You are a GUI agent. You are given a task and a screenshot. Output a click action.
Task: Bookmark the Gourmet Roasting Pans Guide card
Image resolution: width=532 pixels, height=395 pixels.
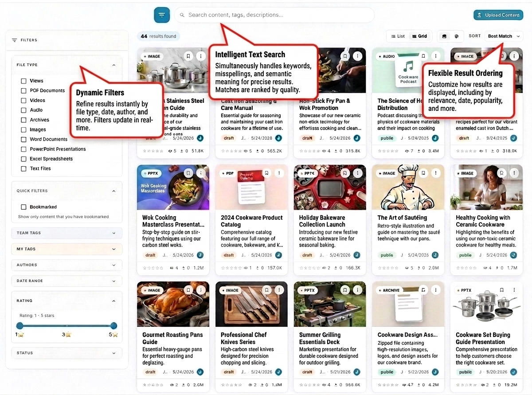(188, 290)
